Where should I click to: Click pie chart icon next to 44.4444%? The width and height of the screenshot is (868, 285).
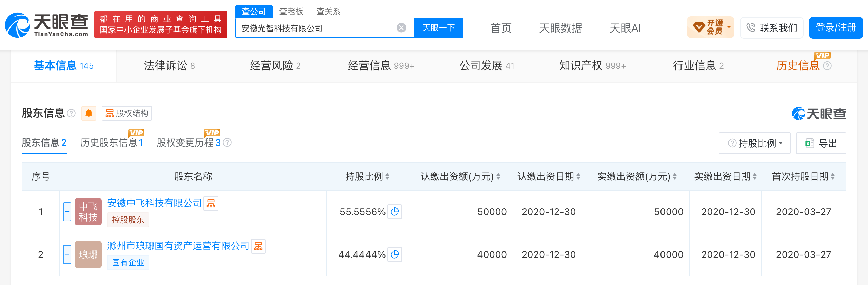click(x=395, y=254)
